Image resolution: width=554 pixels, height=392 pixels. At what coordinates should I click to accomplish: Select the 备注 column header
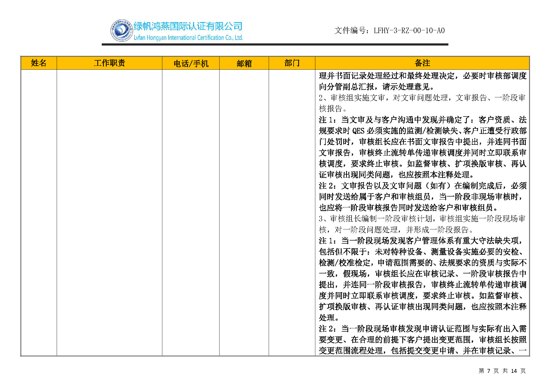[422, 63]
